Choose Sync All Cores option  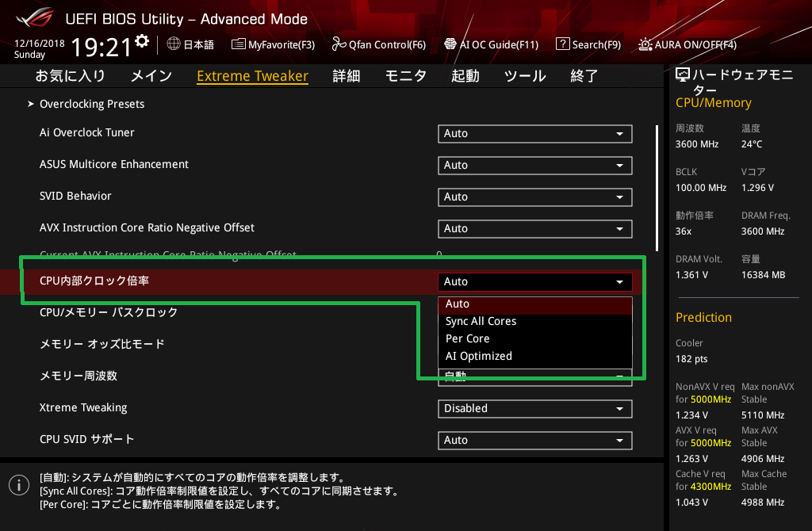[535, 322]
